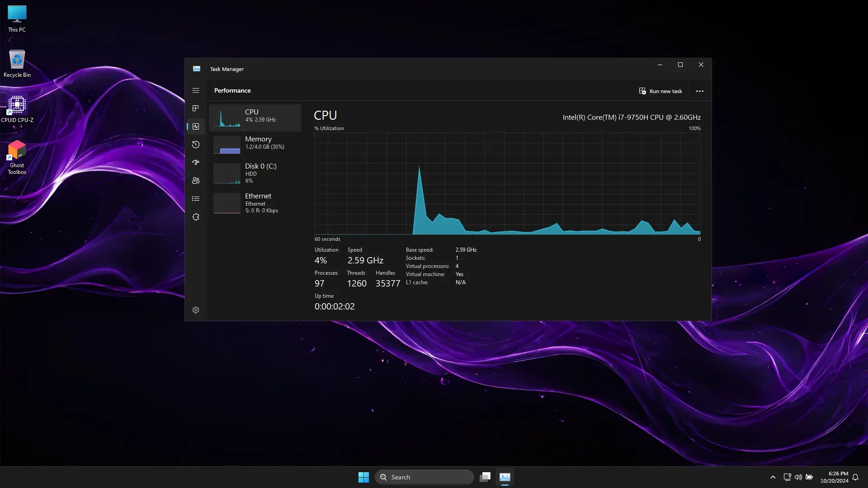
Task: Click the volume icon in system tray
Action: coord(798,477)
